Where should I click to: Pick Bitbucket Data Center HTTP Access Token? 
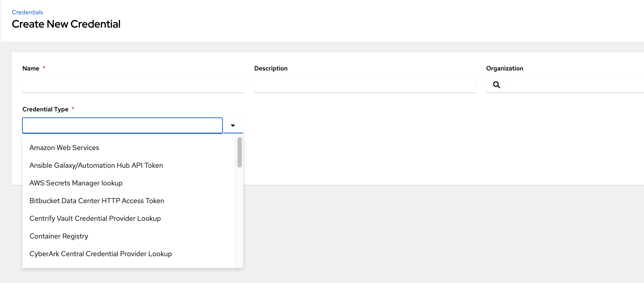[x=96, y=201]
